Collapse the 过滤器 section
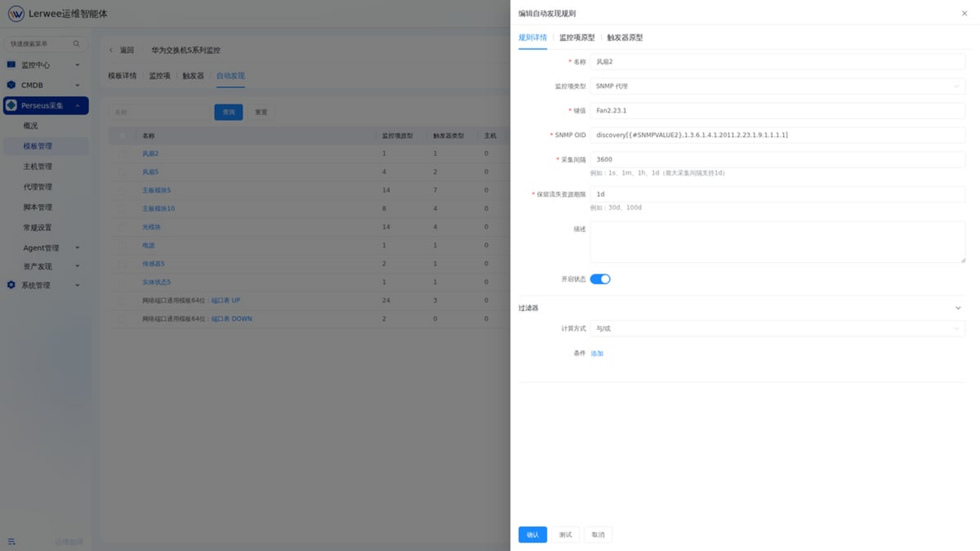Screen dimensions: 980x551 (958, 308)
